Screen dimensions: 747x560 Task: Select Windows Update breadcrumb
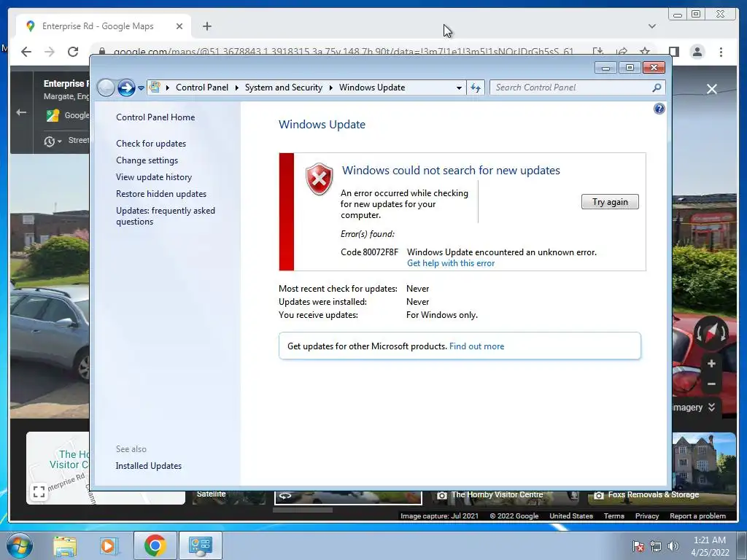click(372, 87)
